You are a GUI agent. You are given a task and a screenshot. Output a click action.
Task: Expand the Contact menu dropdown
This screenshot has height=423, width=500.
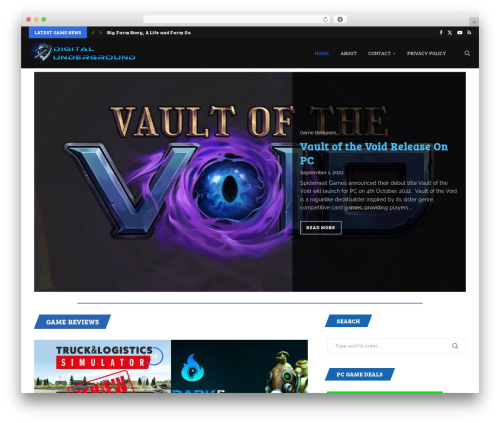coord(381,53)
